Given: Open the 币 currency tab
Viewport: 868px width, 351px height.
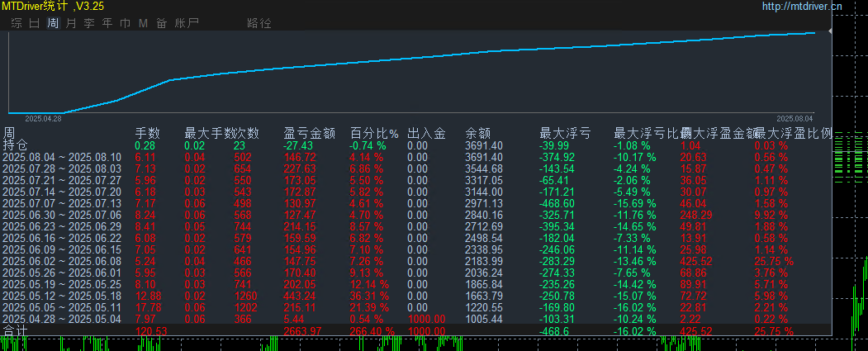Looking at the screenshot, I should click(125, 23).
